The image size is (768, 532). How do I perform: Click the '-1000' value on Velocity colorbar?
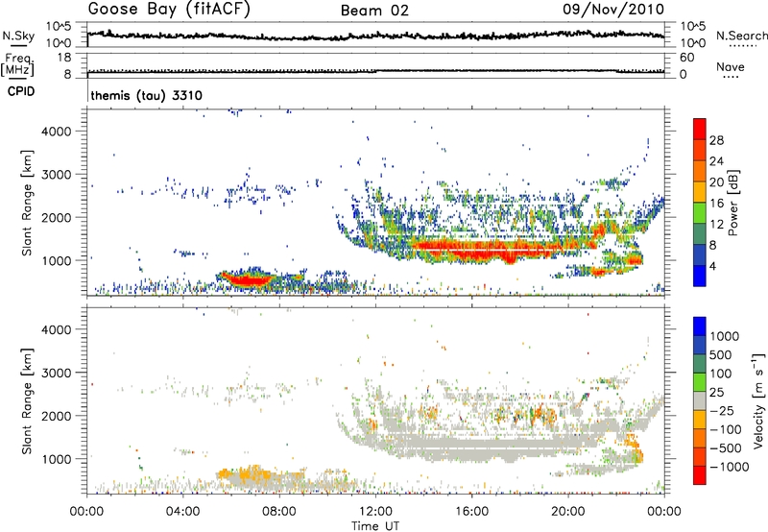729,467
